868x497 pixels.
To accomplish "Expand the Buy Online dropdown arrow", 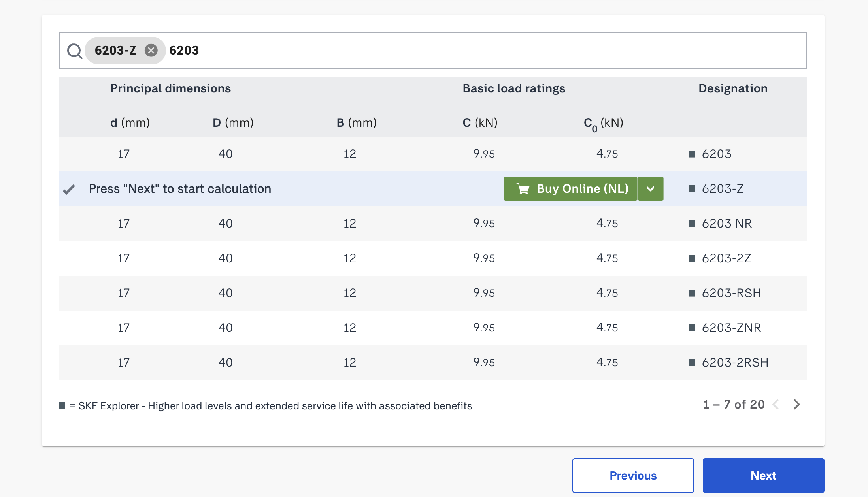I will point(651,189).
